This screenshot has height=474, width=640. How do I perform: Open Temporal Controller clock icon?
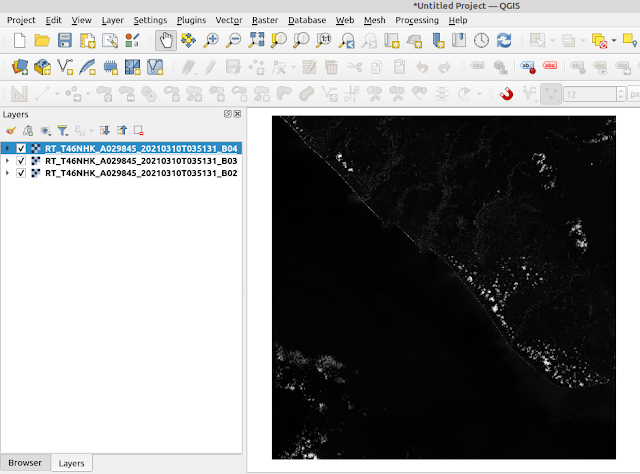[x=481, y=40]
